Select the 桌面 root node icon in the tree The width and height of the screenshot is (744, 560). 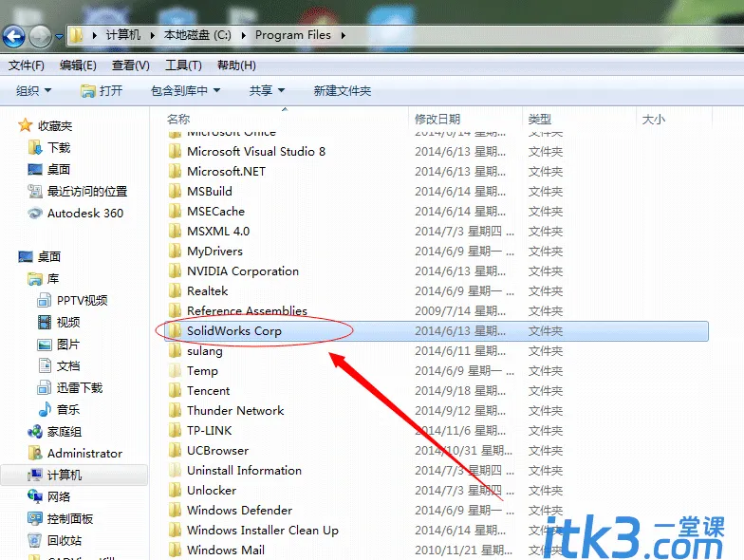pyautogui.click(x=26, y=256)
